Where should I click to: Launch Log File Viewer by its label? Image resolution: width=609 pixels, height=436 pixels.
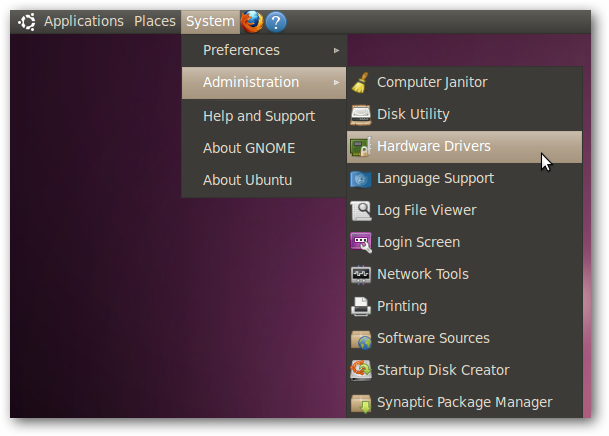[x=426, y=210]
